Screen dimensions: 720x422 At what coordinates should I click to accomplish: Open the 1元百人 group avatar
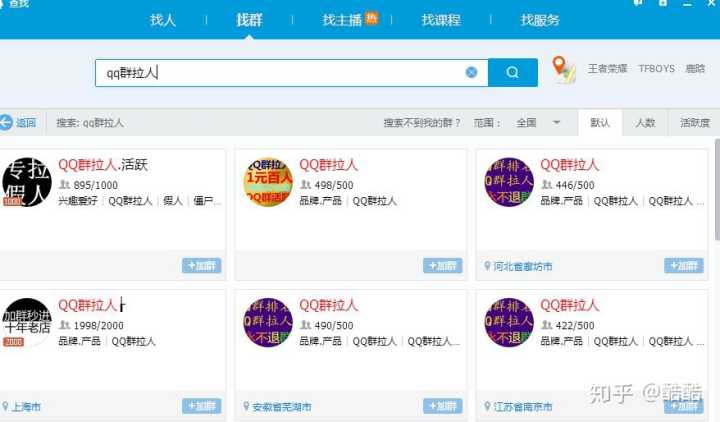click(268, 182)
